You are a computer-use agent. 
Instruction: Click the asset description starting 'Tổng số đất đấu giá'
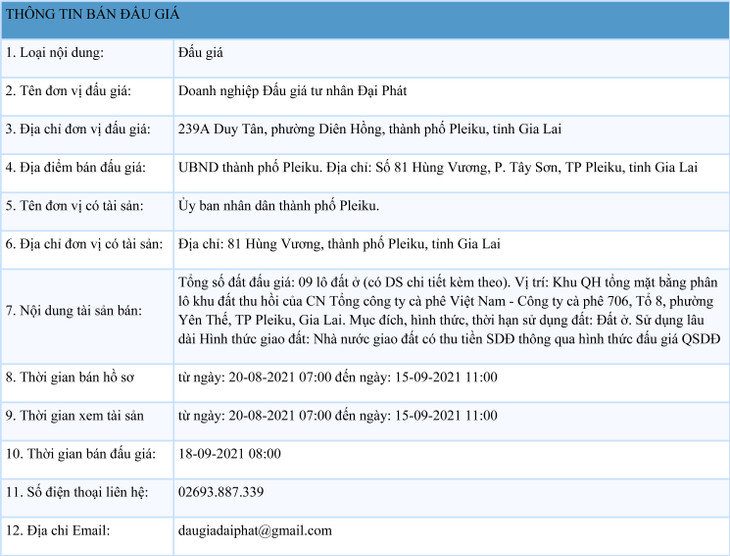(449, 310)
